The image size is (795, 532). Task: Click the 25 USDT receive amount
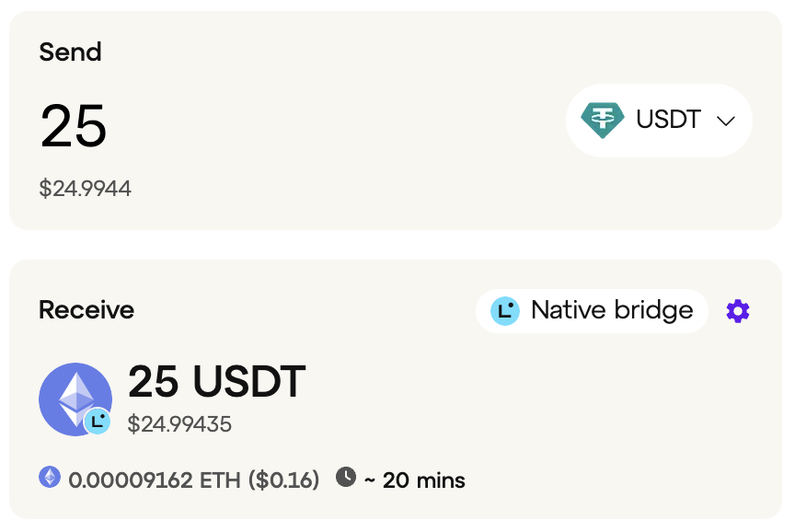(x=216, y=381)
